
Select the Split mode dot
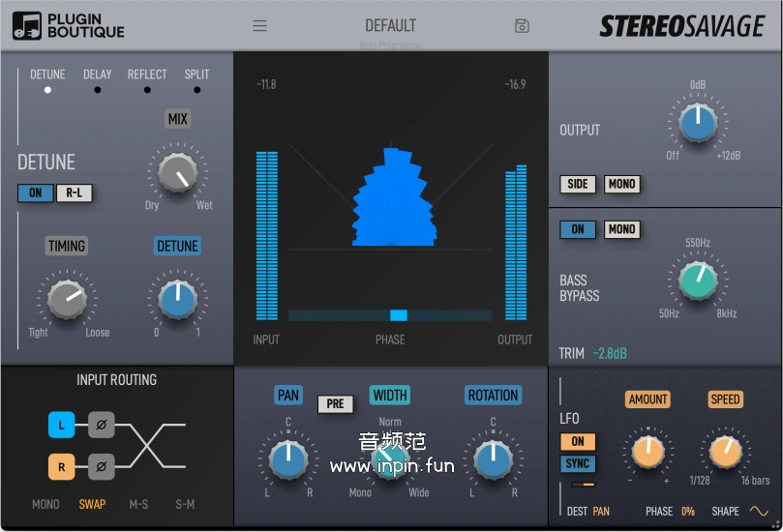coord(197,90)
